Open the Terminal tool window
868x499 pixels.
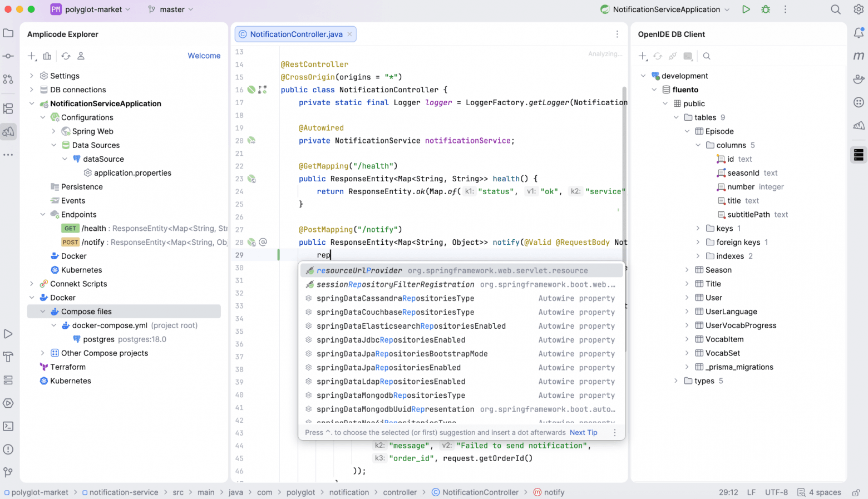(8, 426)
